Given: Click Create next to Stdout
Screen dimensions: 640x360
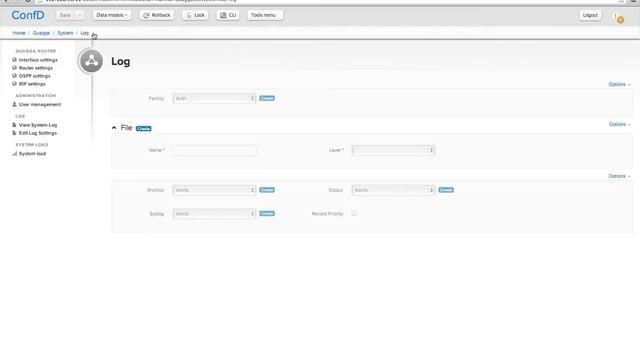Looking at the screenshot, I should pos(446,190).
